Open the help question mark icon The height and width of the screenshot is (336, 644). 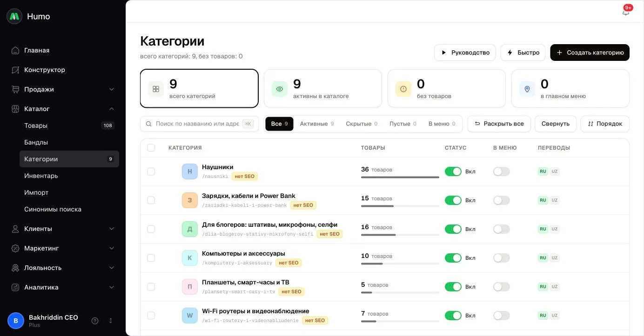pyautogui.click(x=95, y=321)
